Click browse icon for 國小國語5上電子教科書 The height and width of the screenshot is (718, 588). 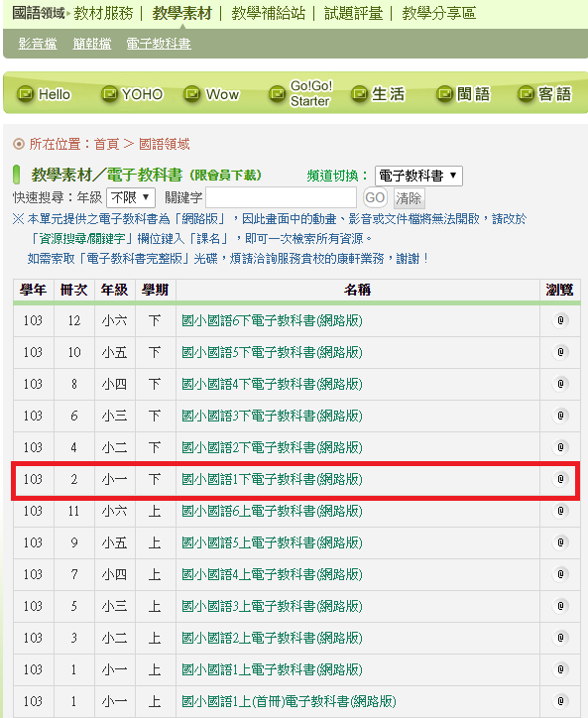(x=560, y=542)
